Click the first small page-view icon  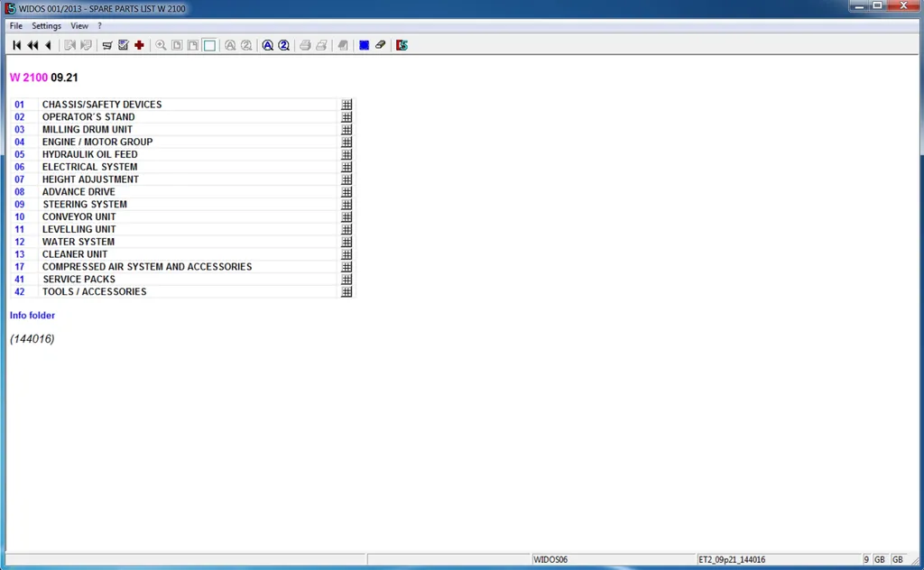point(177,45)
